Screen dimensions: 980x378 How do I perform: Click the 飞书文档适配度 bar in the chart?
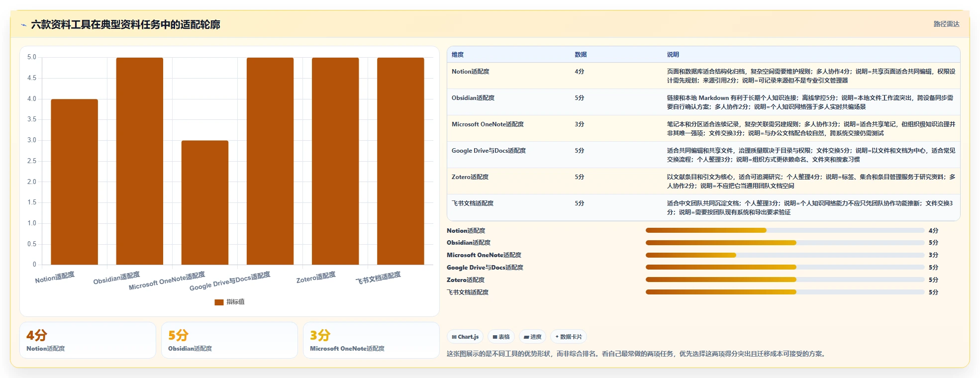pos(400,161)
